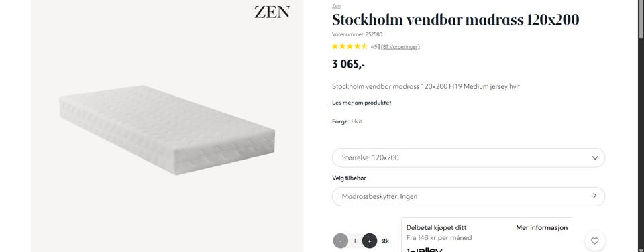Screen dimensions: 644x252
Task: Open the Zen breadcrumb link above title
Action: click(x=336, y=6)
